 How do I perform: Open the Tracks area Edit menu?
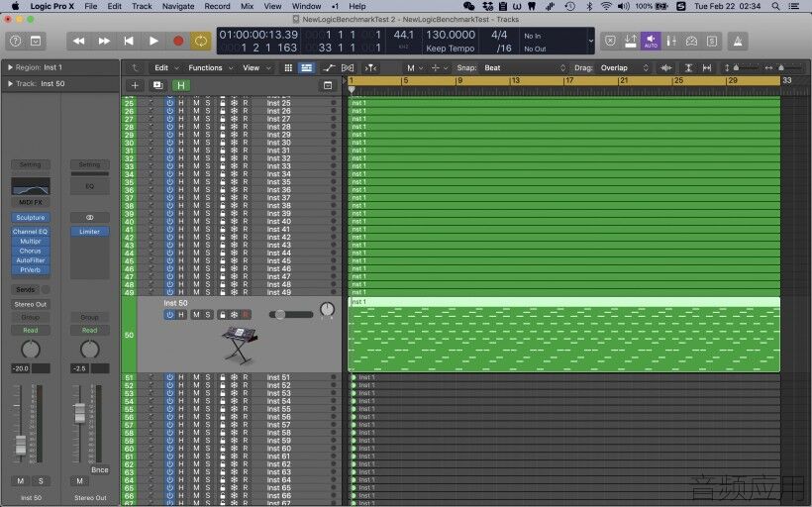pyautogui.click(x=165, y=68)
